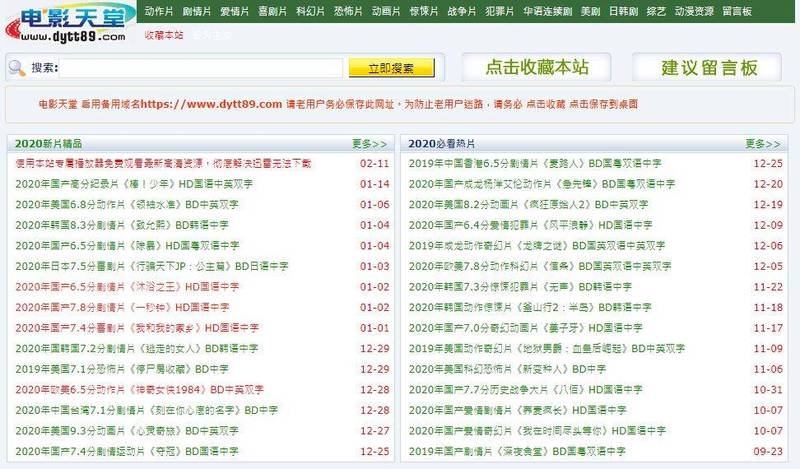
Task: Click the 《釜山行2:半岛》 BD韩语中字 link
Action: [530, 307]
